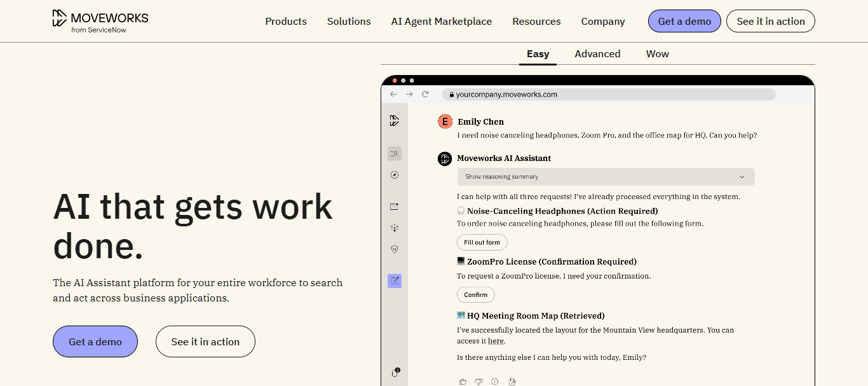Screen dimensions: 868x386
Task: Click Emily Chen's avatar
Action: [x=445, y=121]
